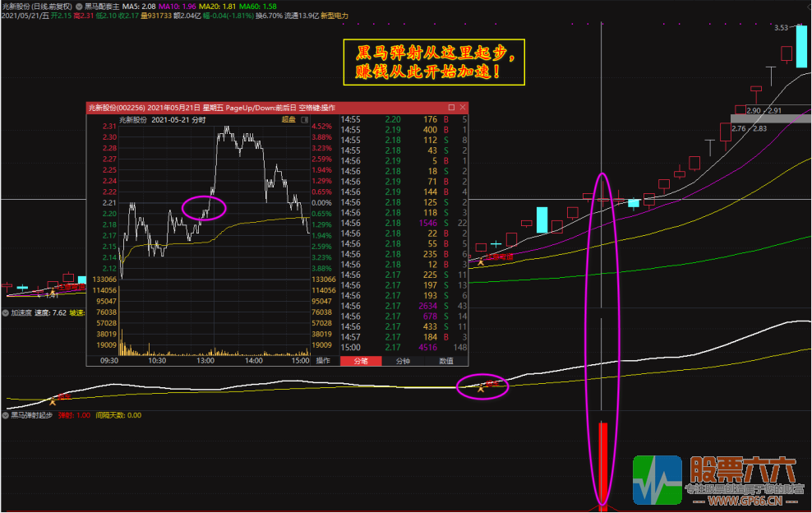
Task: Click the 兆新股份 (日线.前复权) chart title
Action: pyautogui.click(x=35, y=5)
